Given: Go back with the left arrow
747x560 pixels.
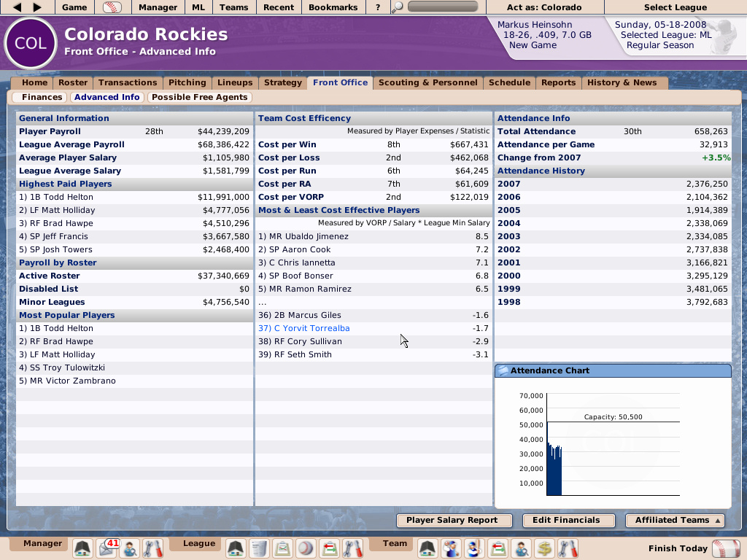Looking at the screenshot, I should click(x=18, y=7).
